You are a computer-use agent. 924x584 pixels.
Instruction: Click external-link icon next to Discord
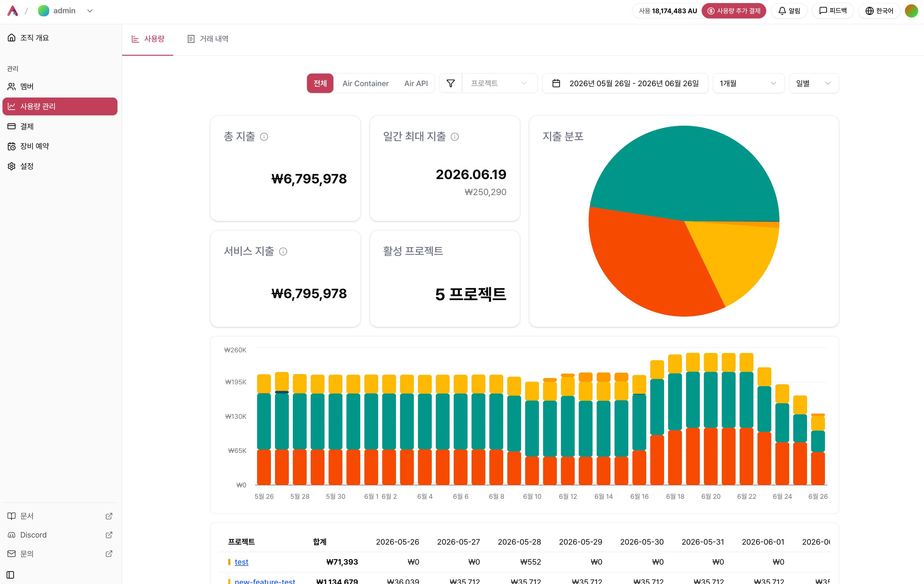click(109, 535)
